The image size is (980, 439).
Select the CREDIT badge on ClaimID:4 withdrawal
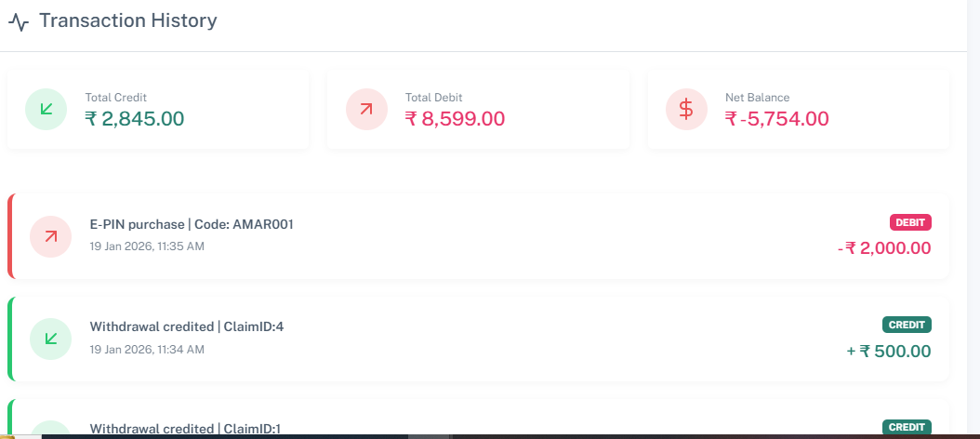tap(907, 325)
